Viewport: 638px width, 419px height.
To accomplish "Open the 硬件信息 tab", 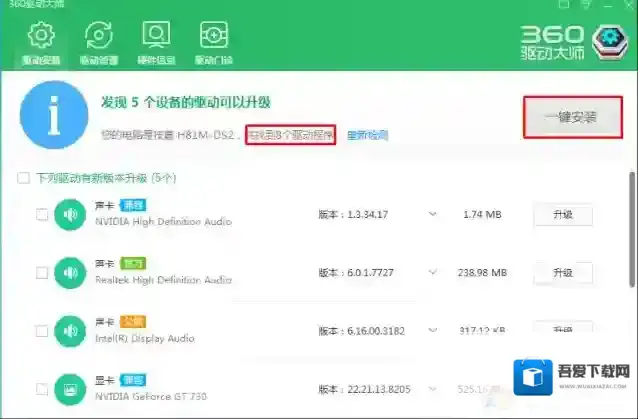I will tap(156, 44).
